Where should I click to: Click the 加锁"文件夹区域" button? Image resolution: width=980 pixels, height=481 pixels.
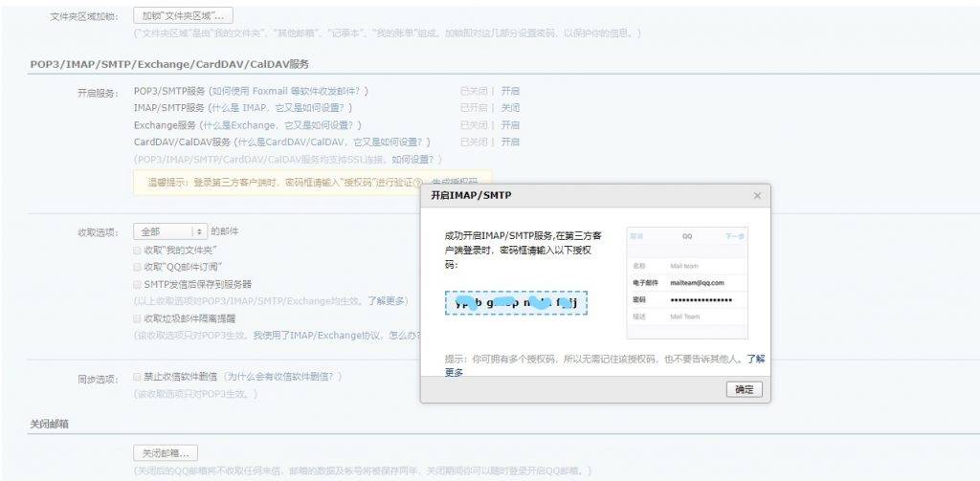pos(182,16)
